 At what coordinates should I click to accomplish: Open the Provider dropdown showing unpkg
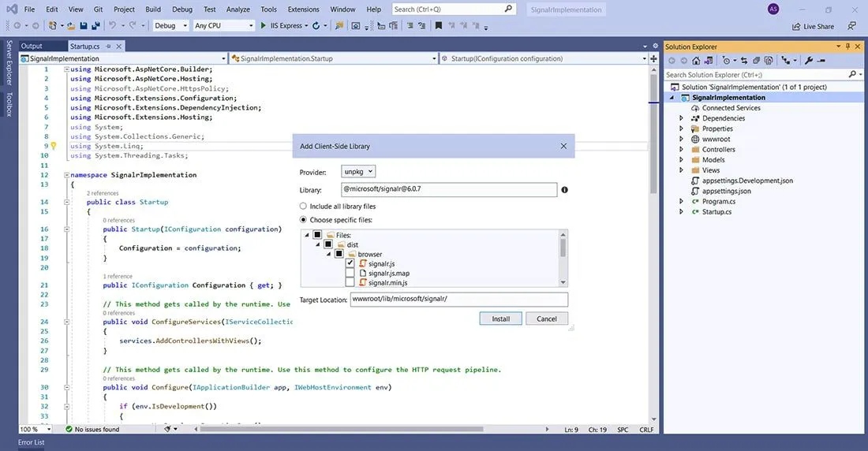(358, 172)
